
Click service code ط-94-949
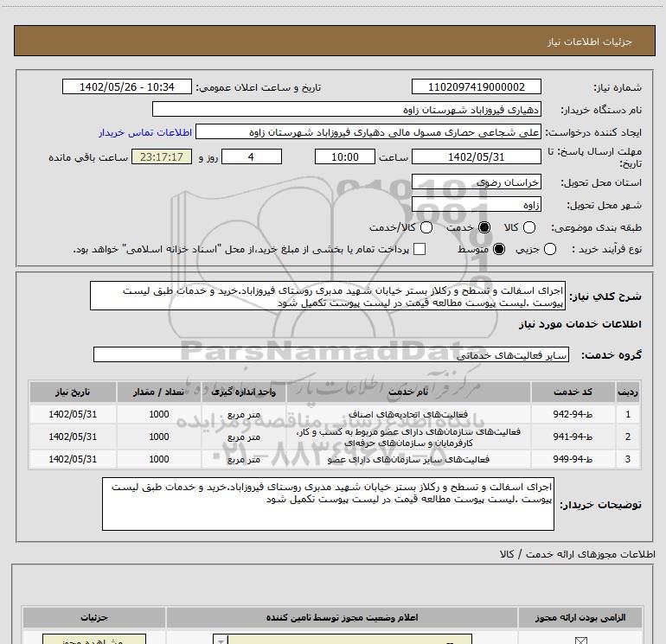[573, 459]
